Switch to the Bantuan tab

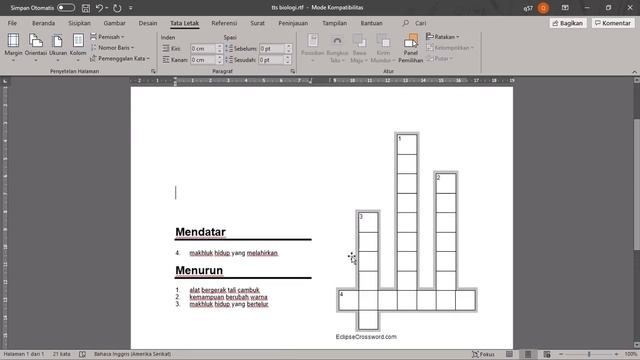pos(371,23)
